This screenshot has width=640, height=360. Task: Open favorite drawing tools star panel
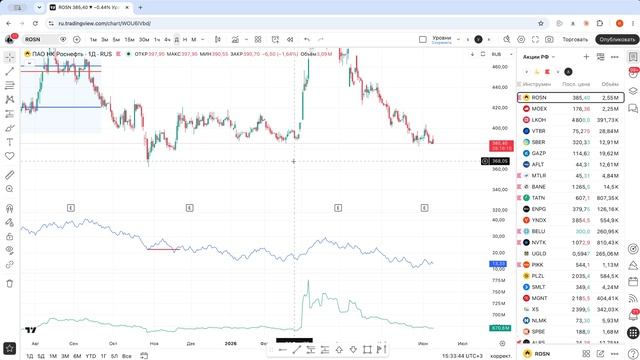click(x=9, y=348)
